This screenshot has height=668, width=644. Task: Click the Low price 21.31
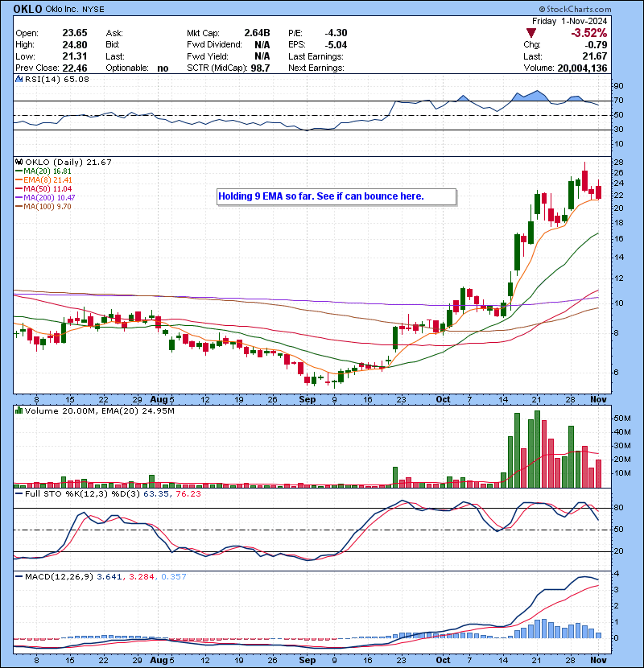pyautogui.click(x=75, y=56)
